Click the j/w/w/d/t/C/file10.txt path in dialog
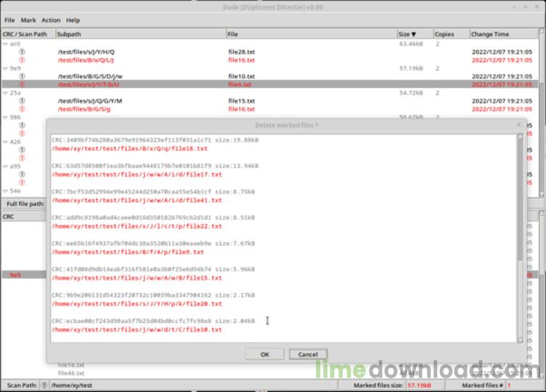Image resolution: width=546 pixels, height=392 pixels. [x=136, y=330]
